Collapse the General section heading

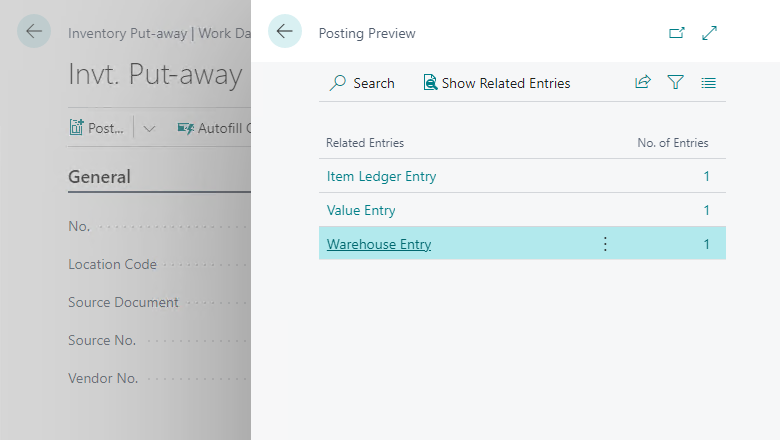pos(99,177)
